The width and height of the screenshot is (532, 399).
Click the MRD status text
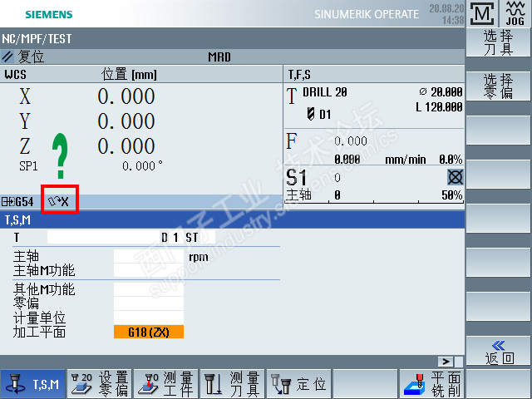click(x=219, y=57)
